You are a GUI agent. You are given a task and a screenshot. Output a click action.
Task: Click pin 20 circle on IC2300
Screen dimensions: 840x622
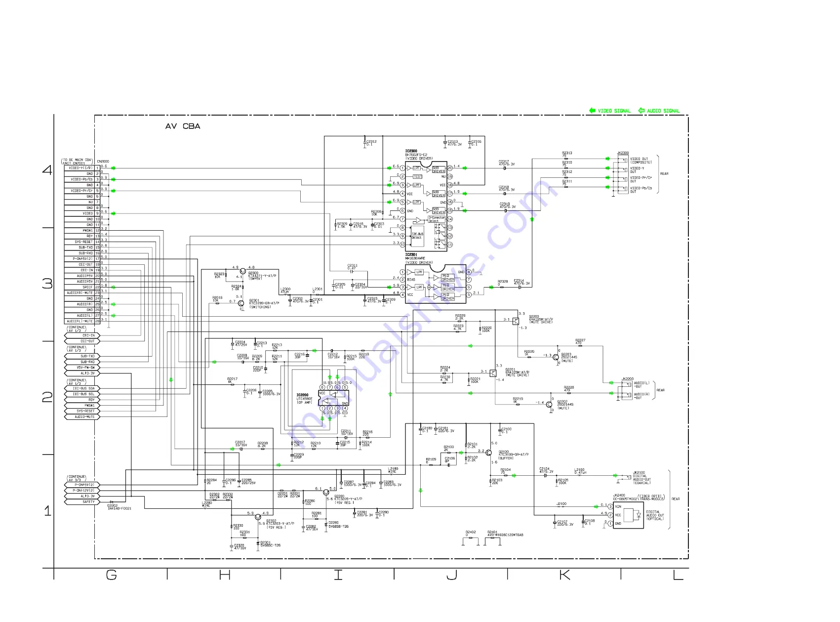pyautogui.click(x=450, y=168)
